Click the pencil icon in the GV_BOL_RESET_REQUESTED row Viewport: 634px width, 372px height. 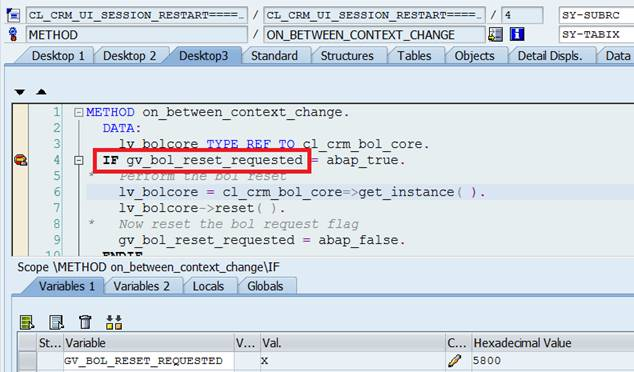click(454, 360)
